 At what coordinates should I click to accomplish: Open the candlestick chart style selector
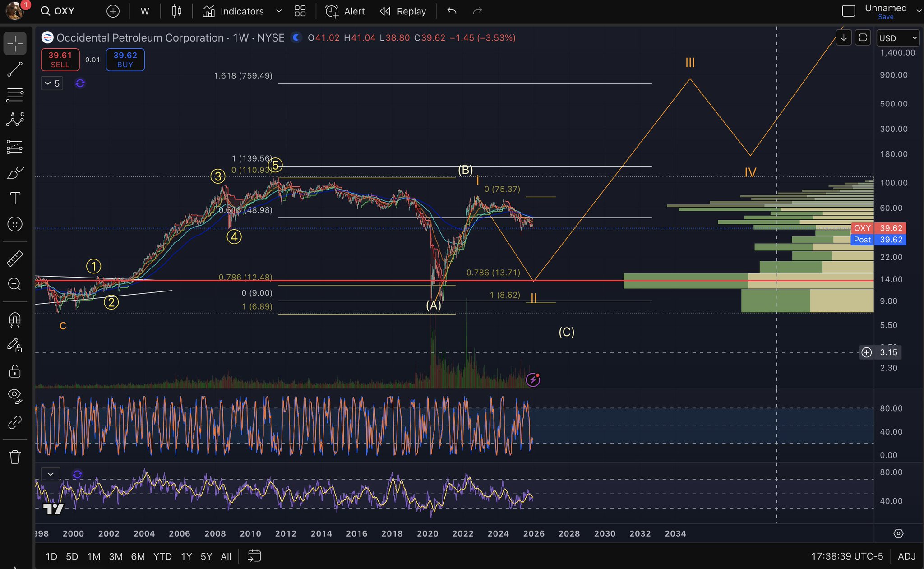176,11
